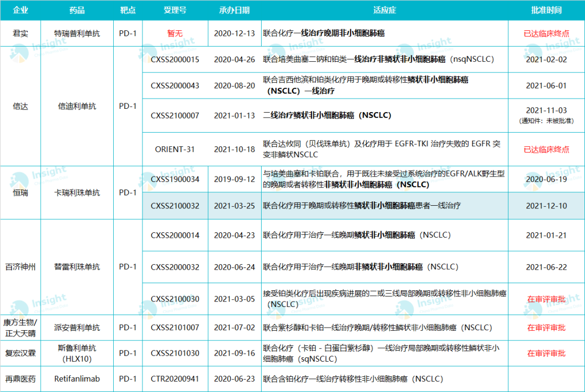585x392 pixels.
Task: Click the highlighted CXSS2100032 cell
Action: click(x=175, y=206)
